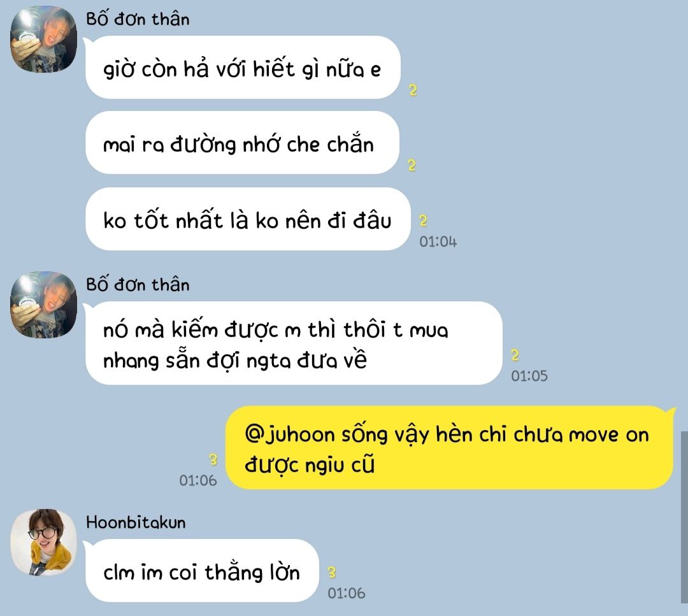Image resolution: width=688 pixels, height=616 pixels.
Task: Select message 'giờ còn hả với hiết gì nữa e'
Action: coord(243,67)
